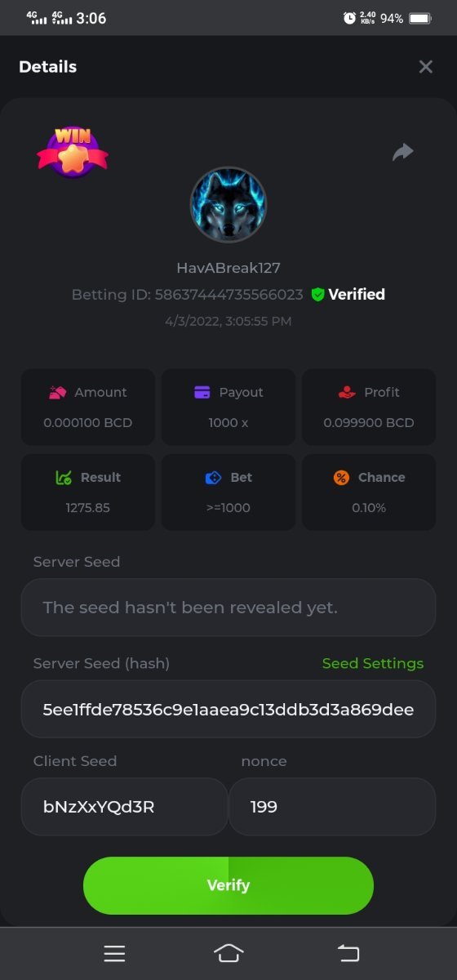This screenshot has width=457, height=980.
Task: Select the nonce field showing 199
Action: [x=332, y=807]
